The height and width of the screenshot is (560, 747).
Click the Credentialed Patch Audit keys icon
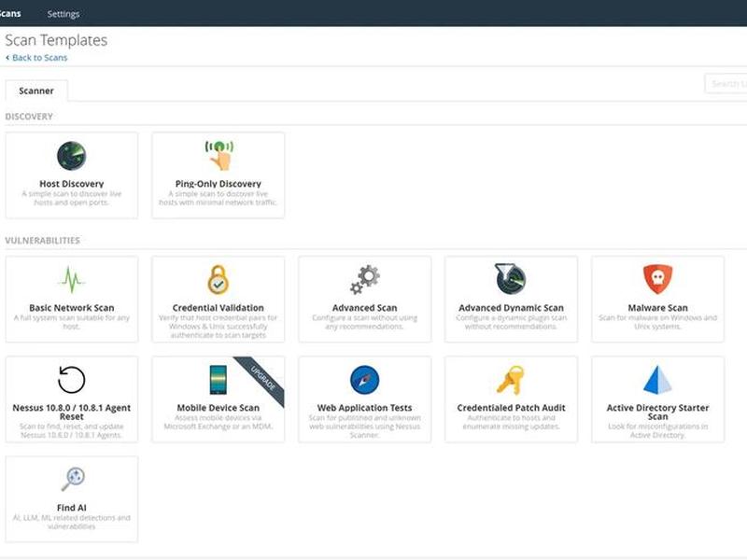[510, 380]
